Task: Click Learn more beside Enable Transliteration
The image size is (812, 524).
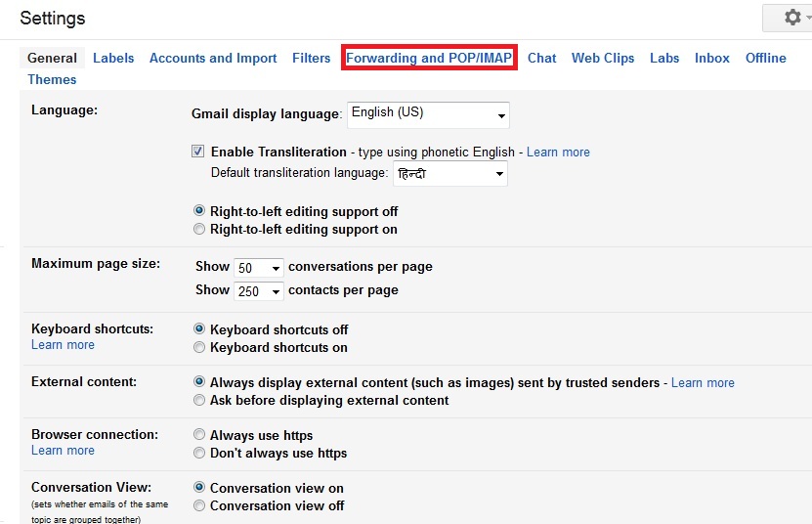Action: point(558,152)
